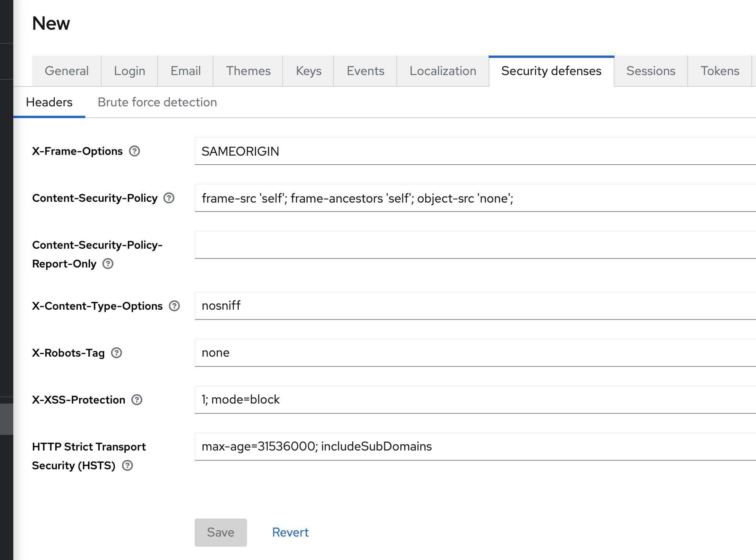Switch to the General tab
This screenshot has width=756, height=560.
66,71
